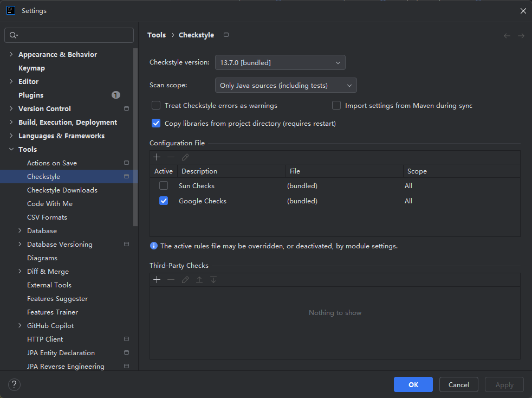Open Checkstyle version dropdown

pyautogui.click(x=280, y=62)
